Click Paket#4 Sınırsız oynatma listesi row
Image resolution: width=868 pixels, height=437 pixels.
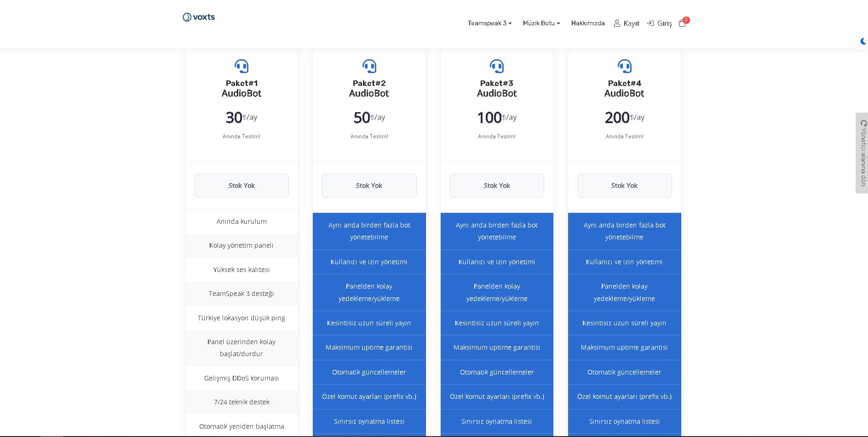pos(624,421)
